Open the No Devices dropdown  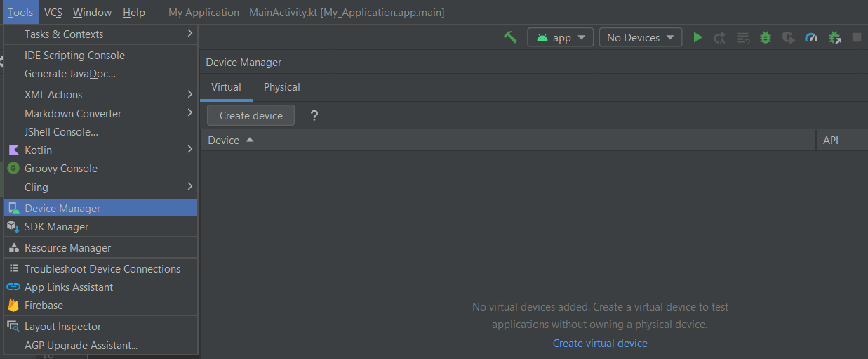pos(640,37)
